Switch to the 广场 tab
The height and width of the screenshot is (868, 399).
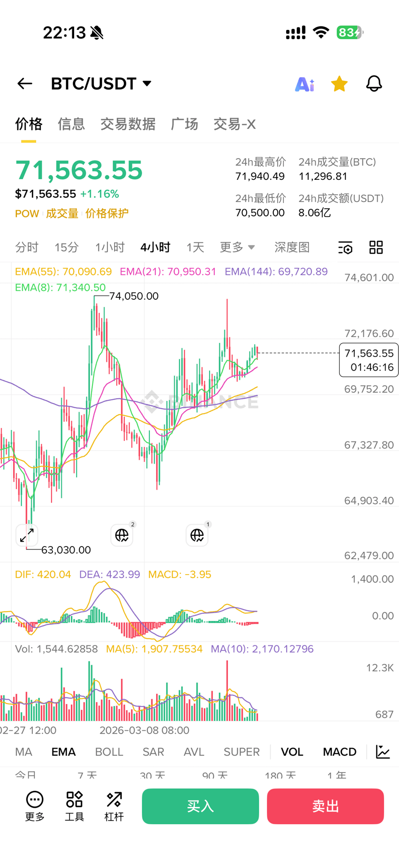click(185, 124)
